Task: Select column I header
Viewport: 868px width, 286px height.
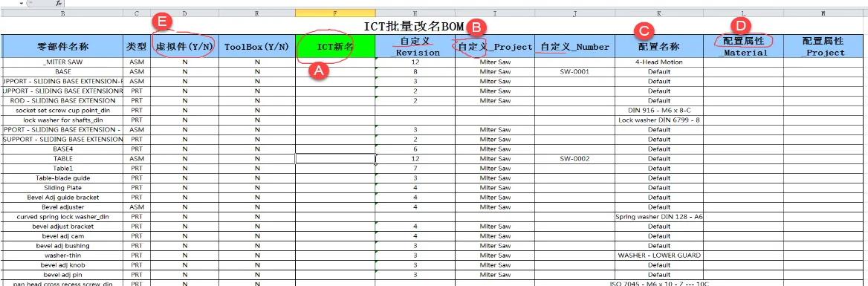Action: (495, 13)
